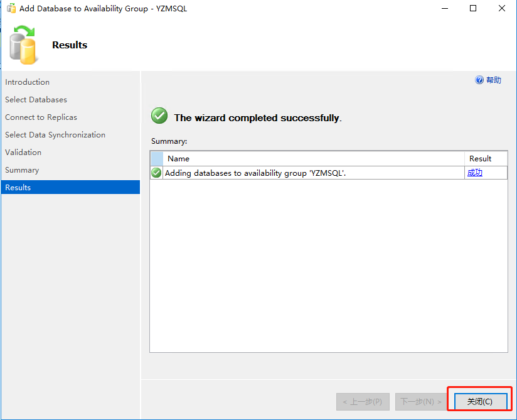Jump to the Validation step
Image resolution: width=517 pixels, height=420 pixels.
coord(23,153)
